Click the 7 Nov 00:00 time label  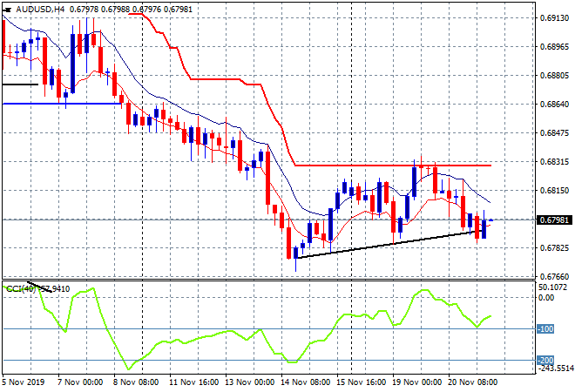80,382
